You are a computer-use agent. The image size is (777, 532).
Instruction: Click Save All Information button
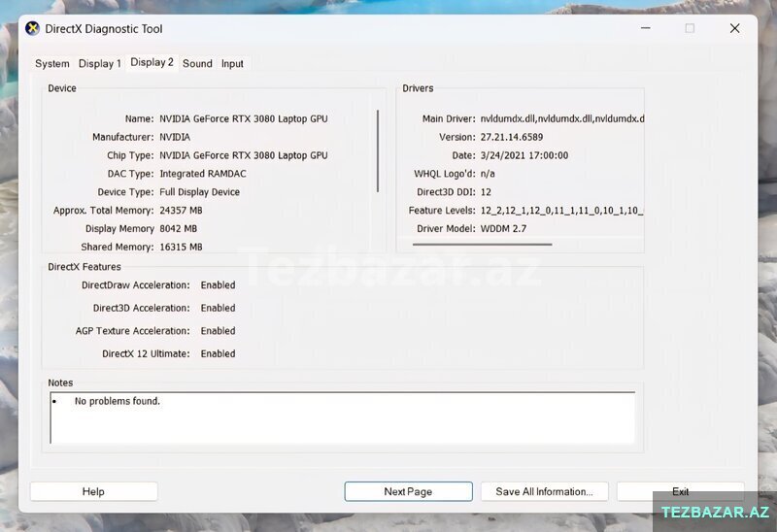(544, 492)
